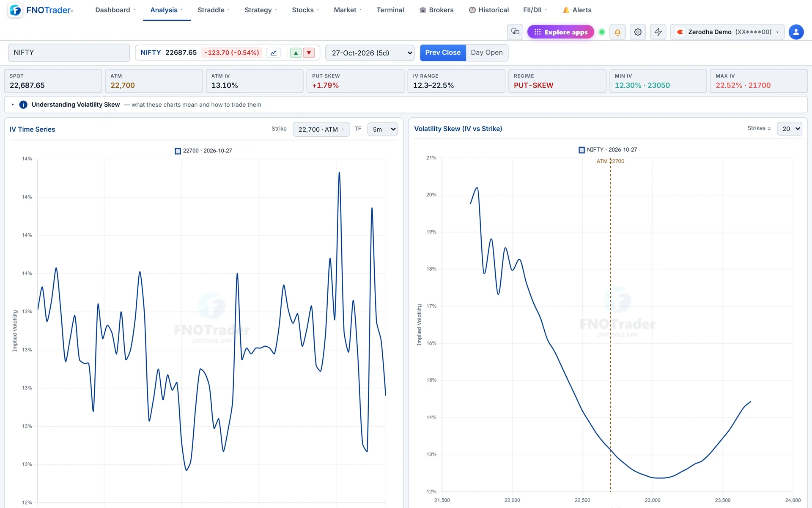This screenshot has width=812, height=508.
Task: Click the FNOTrader logo icon
Action: (x=15, y=10)
